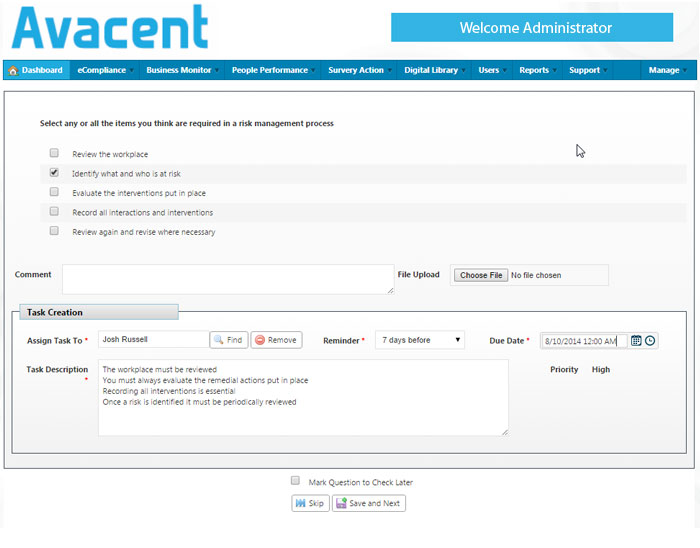Click inside the Comment text area
Screen dimensions: 700x548
[228, 279]
